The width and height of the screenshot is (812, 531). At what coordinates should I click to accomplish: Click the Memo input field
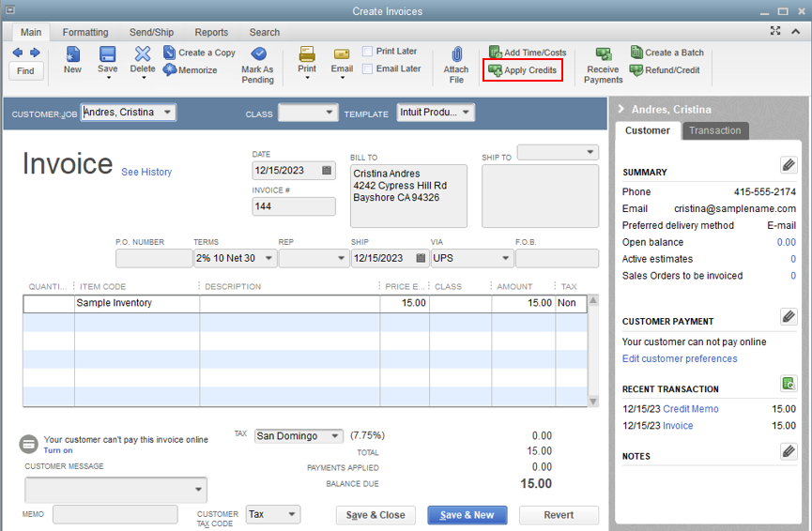[115, 514]
